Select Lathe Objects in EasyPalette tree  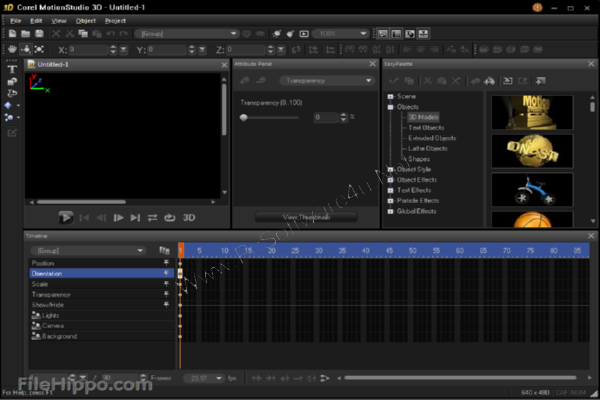click(x=427, y=148)
